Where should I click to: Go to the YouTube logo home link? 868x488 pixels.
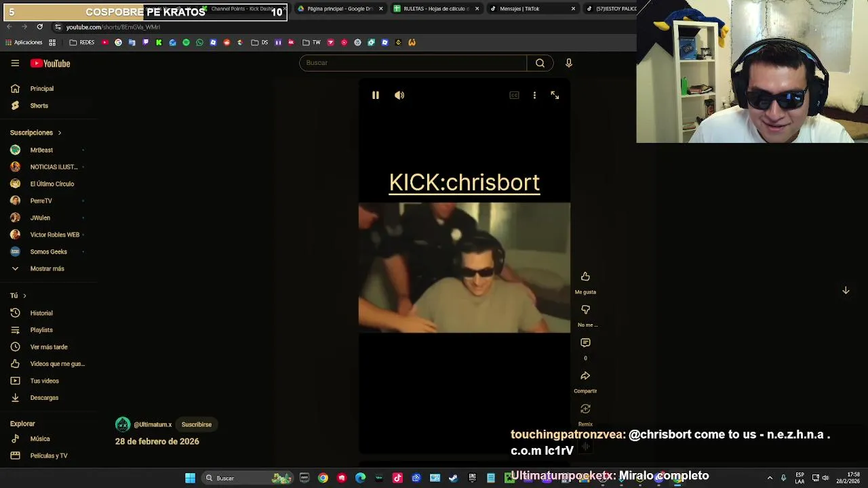(50, 63)
